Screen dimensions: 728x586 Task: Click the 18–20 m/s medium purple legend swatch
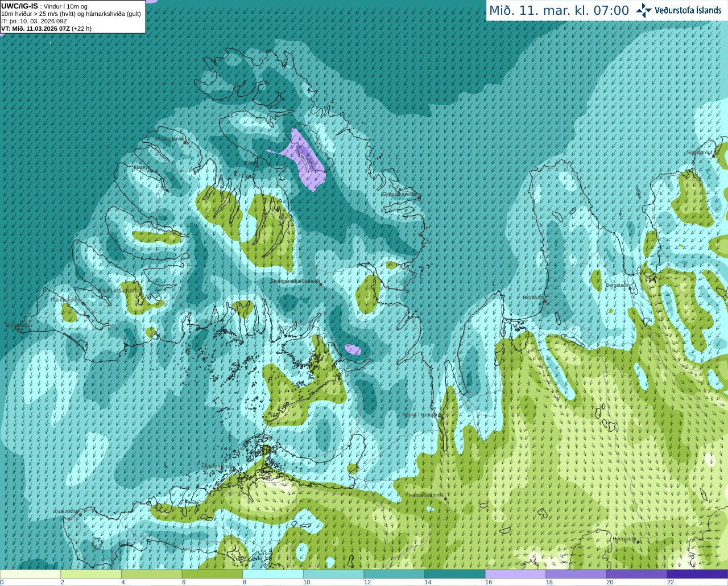point(576,574)
